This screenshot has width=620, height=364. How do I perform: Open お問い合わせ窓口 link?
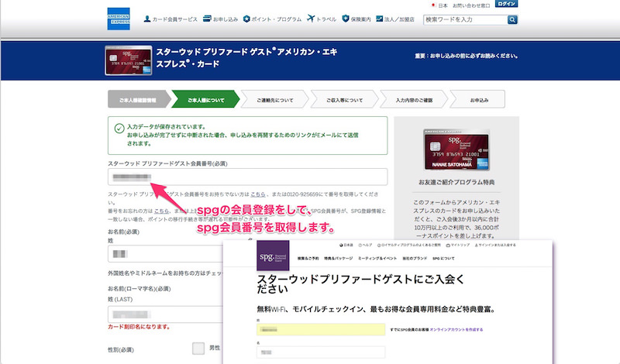pos(471,5)
